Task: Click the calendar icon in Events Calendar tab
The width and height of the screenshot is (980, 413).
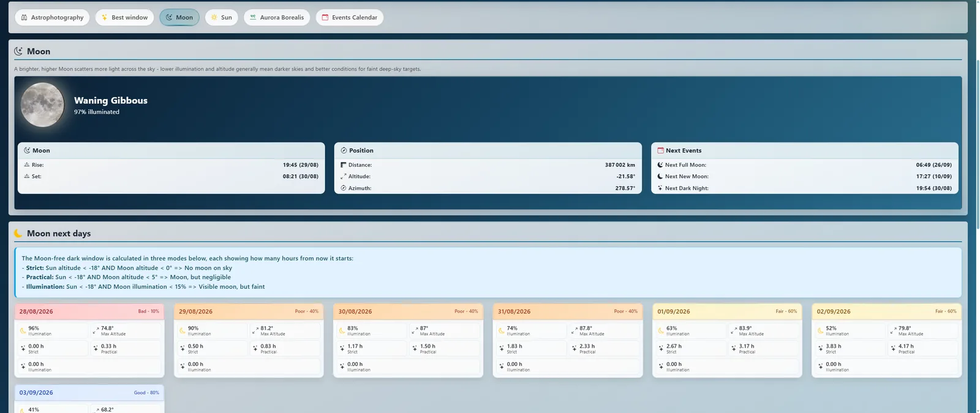Action: [325, 17]
